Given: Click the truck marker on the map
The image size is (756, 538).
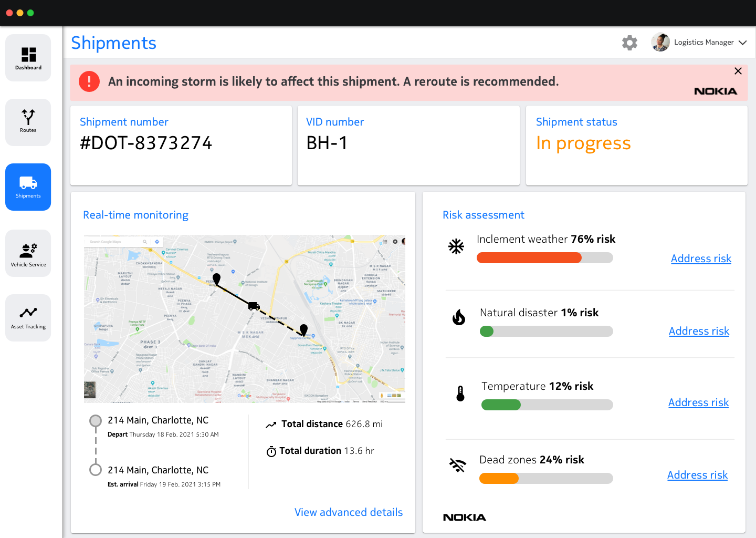Looking at the screenshot, I should pyautogui.click(x=254, y=306).
